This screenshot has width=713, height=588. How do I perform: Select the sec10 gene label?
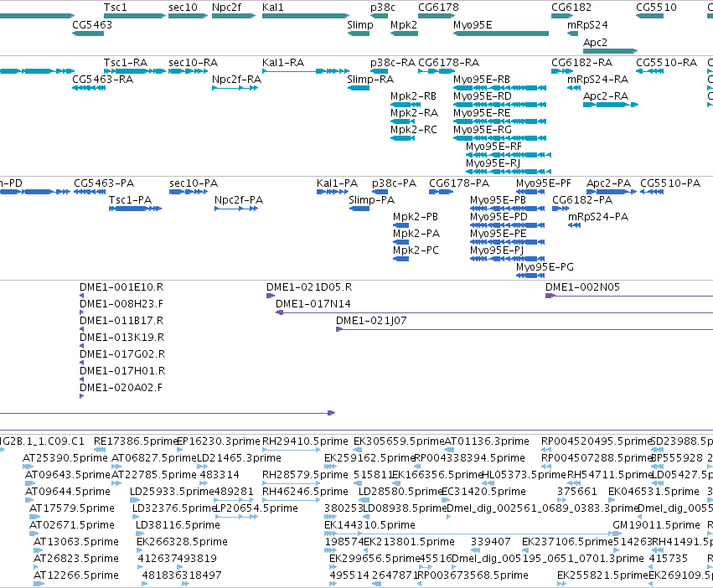click(183, 8)
